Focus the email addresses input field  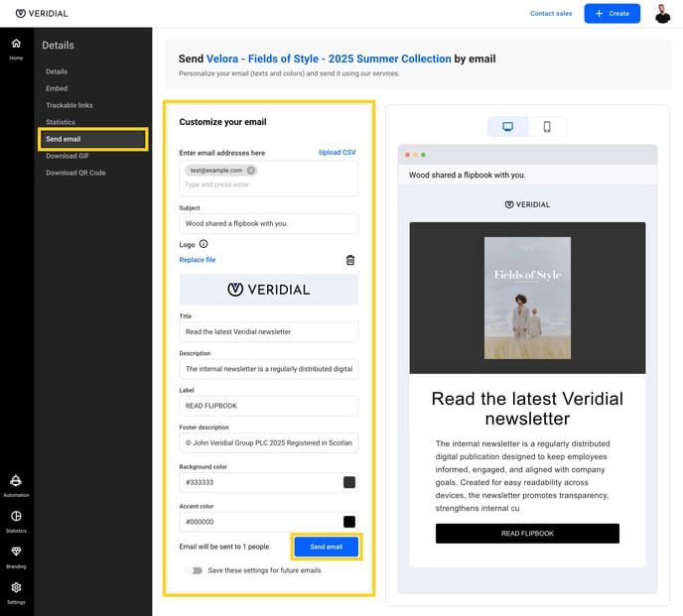click(x=268, y=179)
